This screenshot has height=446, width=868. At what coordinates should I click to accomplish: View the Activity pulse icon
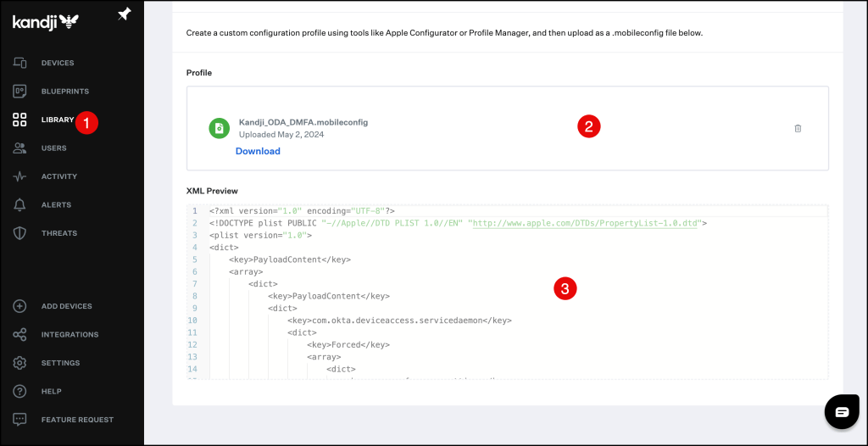coord(19,176)
